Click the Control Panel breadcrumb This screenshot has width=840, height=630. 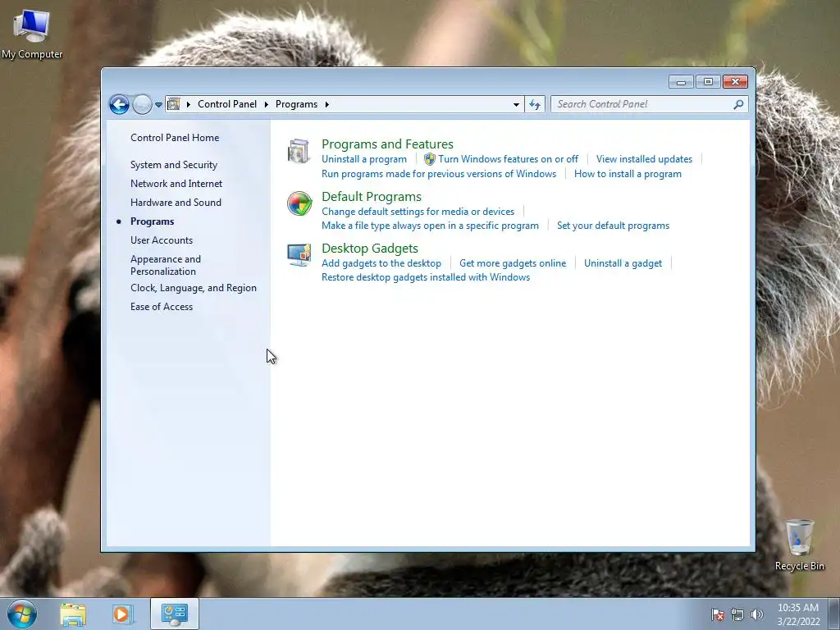(x=227, y=104)
